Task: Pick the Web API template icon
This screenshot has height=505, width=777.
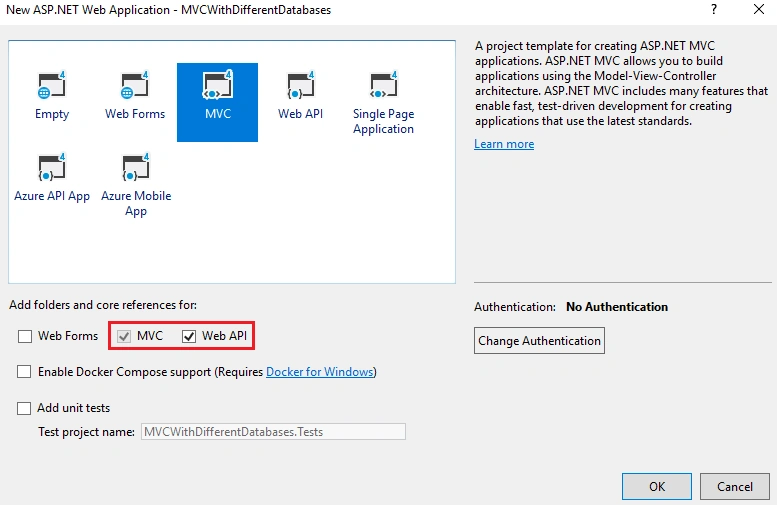Action: coord(301,85)
